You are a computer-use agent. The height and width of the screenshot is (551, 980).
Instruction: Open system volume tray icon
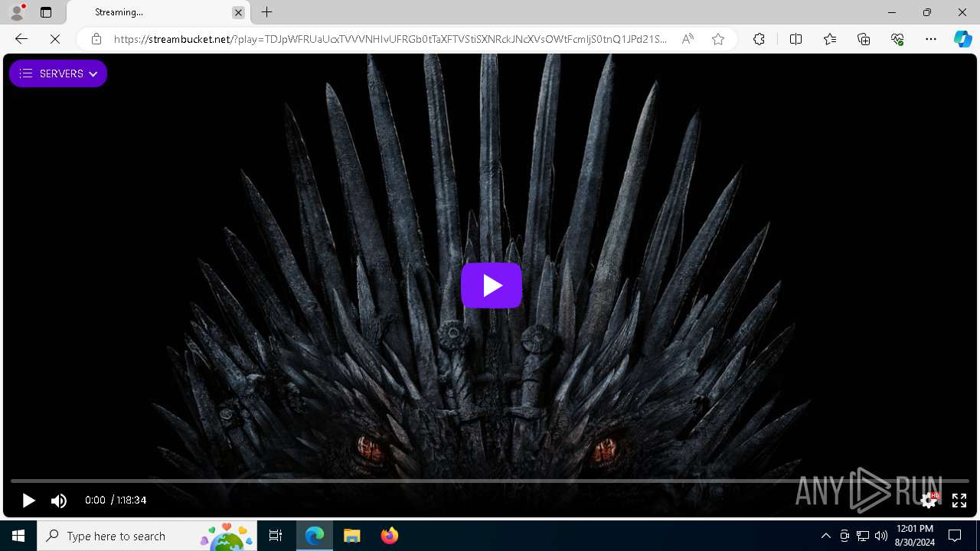click(x=881, y=536)
